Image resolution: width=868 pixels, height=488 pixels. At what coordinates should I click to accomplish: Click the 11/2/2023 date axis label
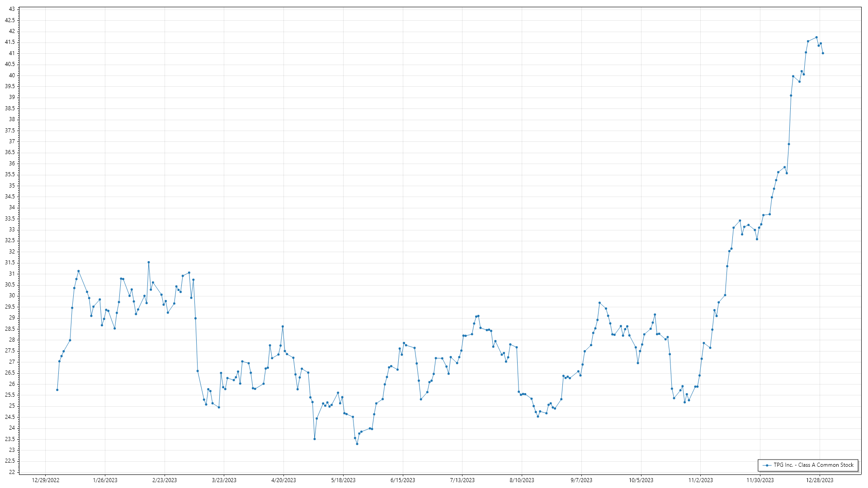pos(700,480)
